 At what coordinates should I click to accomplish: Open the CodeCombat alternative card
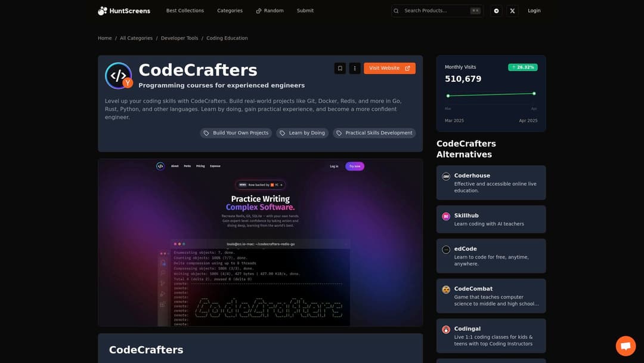click(491, 296)
